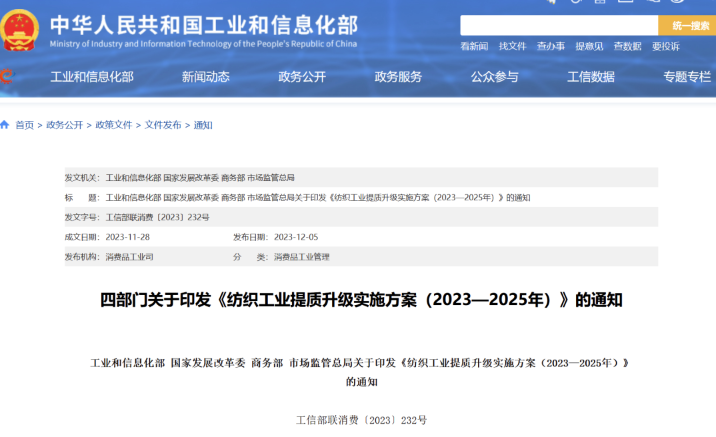Click the 发布日期 field label
The image size is (716, 437).
click(x=250, y=237)
